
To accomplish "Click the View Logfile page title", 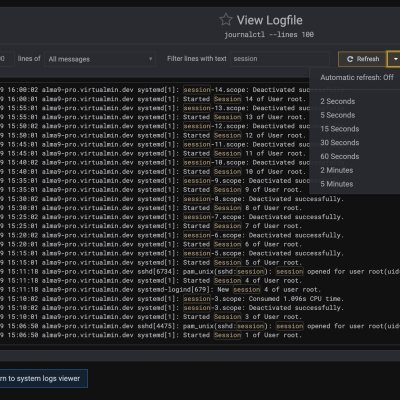I will (x=269, y=20).
